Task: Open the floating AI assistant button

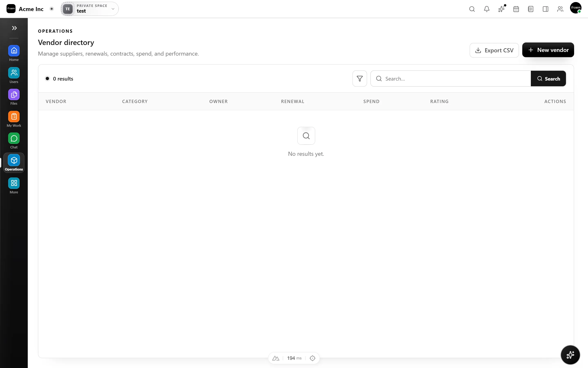Action: click(x=570, y=355)
